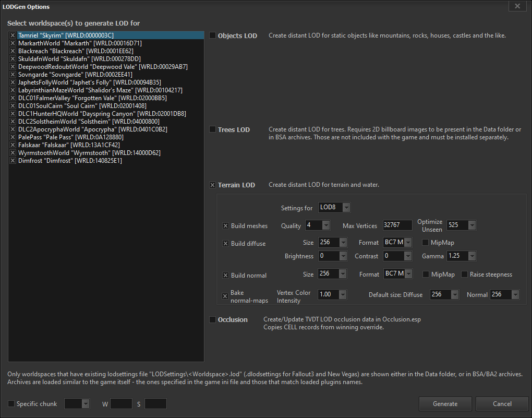Enable MipMap for diffuse textures

point(425,243)
